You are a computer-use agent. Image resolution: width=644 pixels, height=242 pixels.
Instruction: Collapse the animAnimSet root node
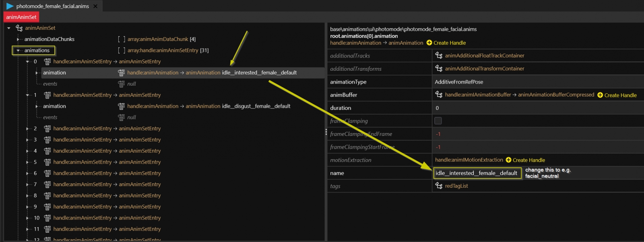pos(9,28)
